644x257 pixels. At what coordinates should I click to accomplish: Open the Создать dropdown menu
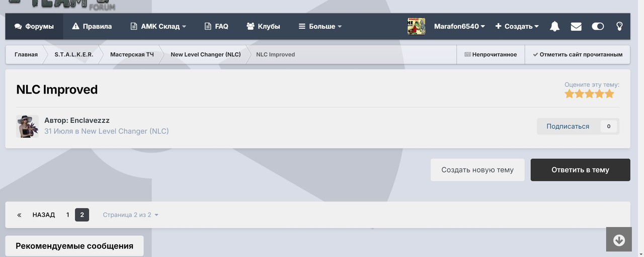tap(517, 26)
